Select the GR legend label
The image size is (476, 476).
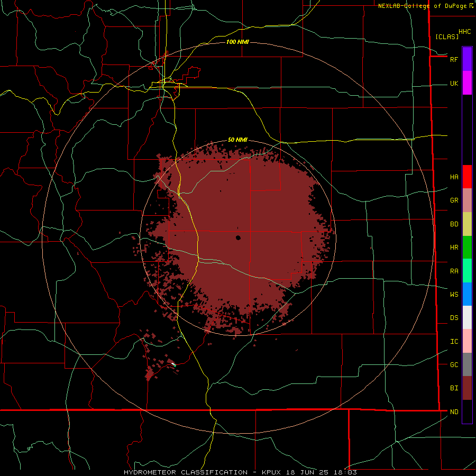coord(454,200)
